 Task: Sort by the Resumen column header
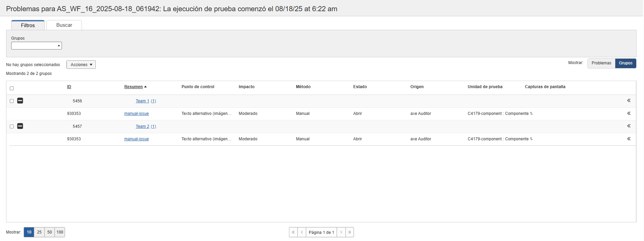coord(133,87)
